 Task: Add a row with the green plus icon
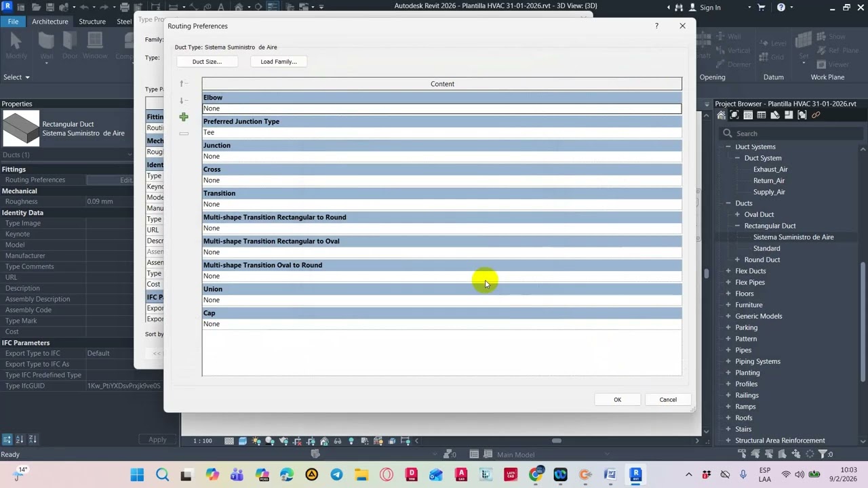[184, 117]
